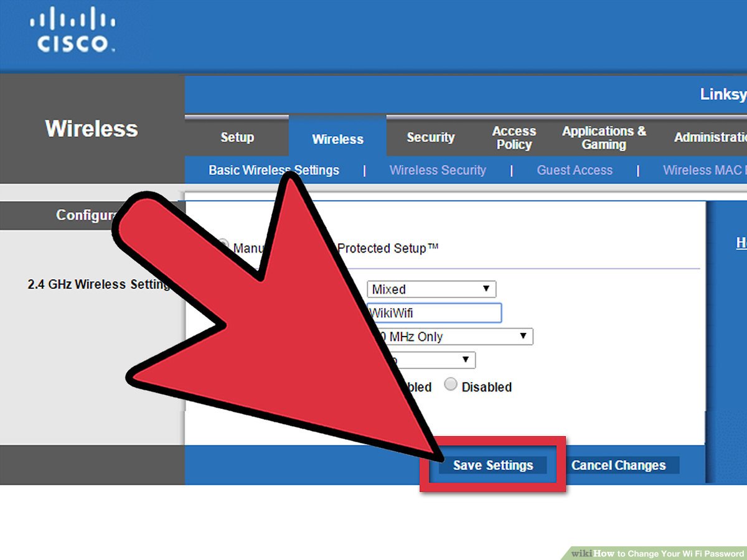The image size is (747, 560).
Task: Open the Administration tab
Action: tap(710, 138)
